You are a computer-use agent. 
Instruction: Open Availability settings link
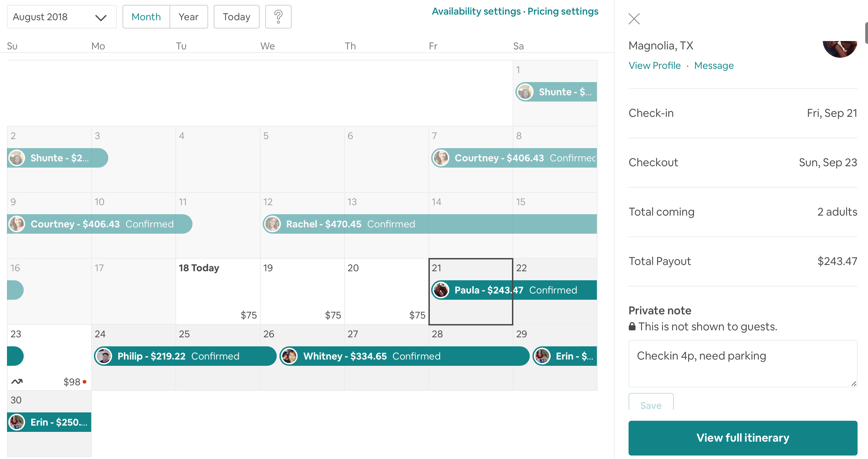pos(476,11)
